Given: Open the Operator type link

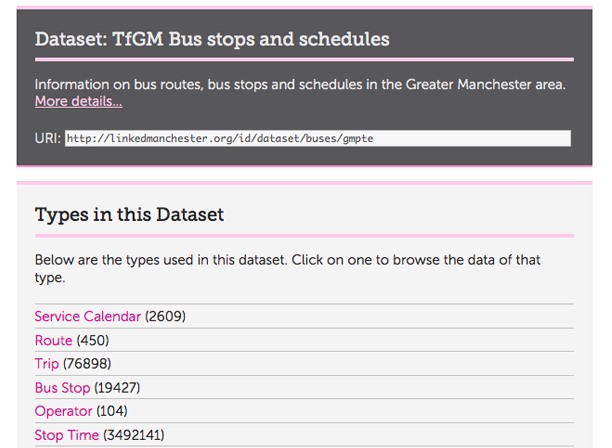Looking at the screenshot, I should point(63,411).
